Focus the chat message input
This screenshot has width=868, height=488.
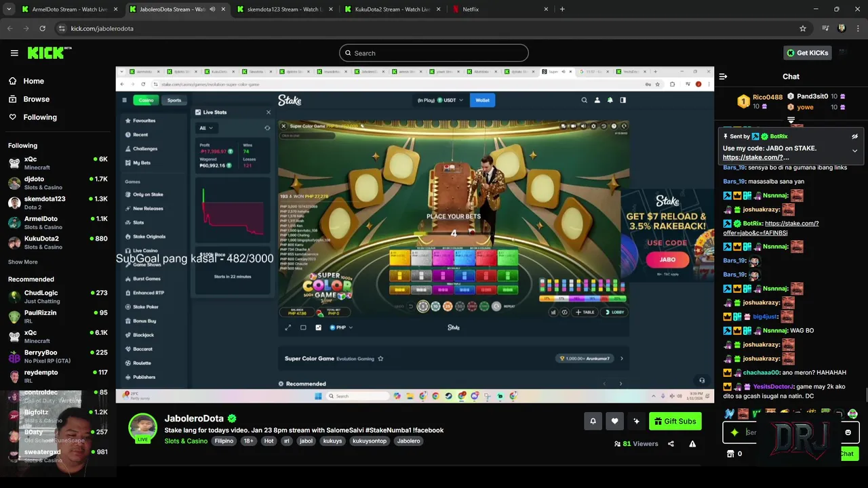(791, 432)
